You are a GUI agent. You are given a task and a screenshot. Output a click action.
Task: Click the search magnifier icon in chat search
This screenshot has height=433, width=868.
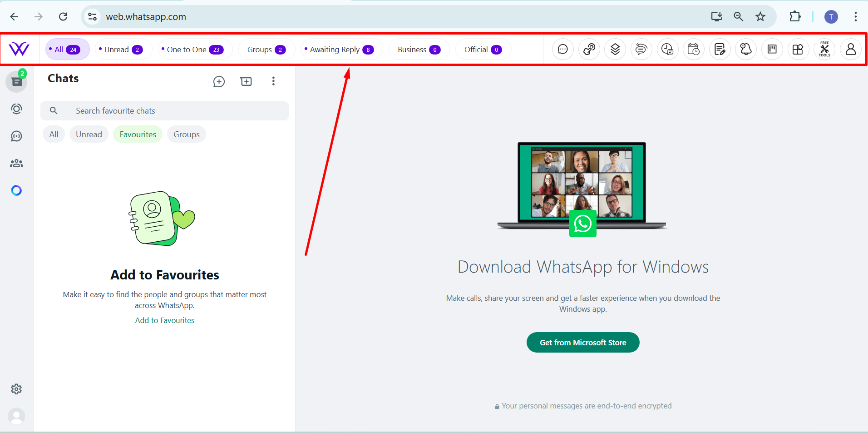54,110
